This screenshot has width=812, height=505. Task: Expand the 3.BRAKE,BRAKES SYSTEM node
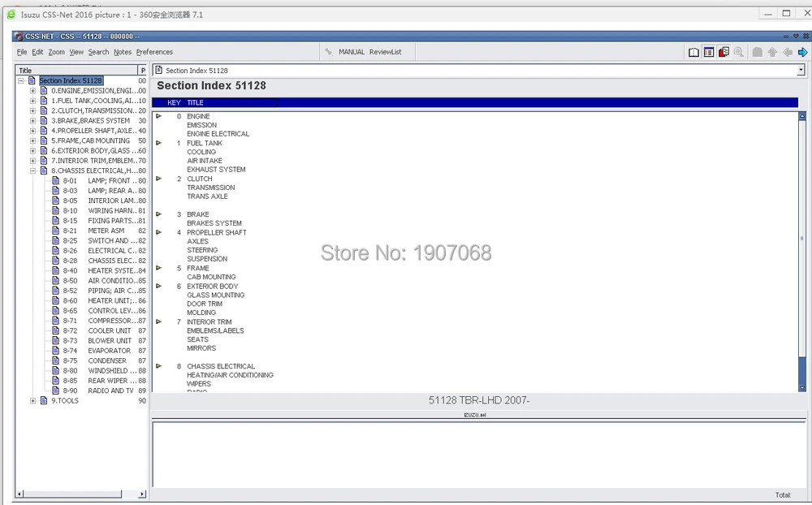pyautogui.click(x=33, y=121)
